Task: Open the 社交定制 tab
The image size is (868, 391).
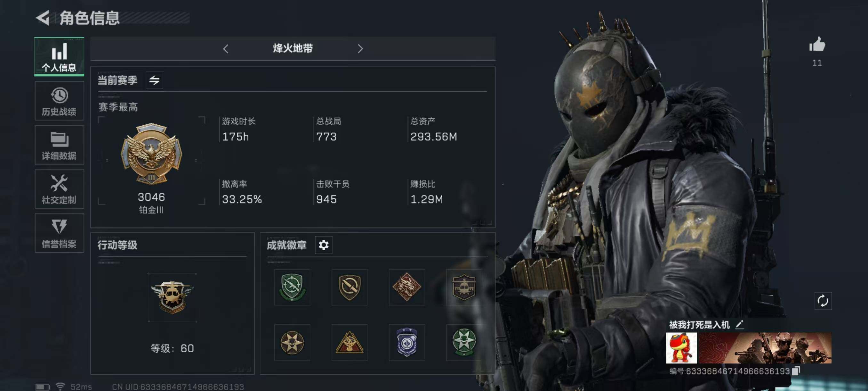Action: pos(59,189)
